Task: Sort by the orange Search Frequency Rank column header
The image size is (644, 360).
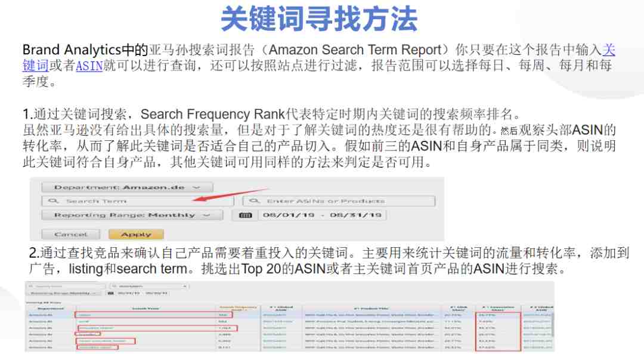Action: pos(238,308)
